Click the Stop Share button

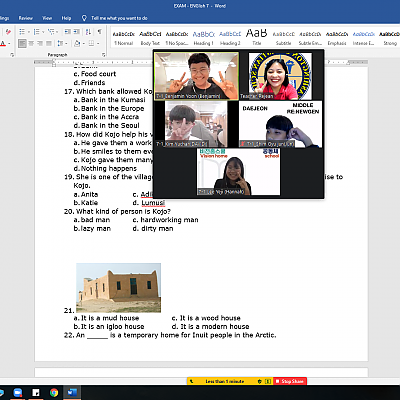click(x=289, y=381)
